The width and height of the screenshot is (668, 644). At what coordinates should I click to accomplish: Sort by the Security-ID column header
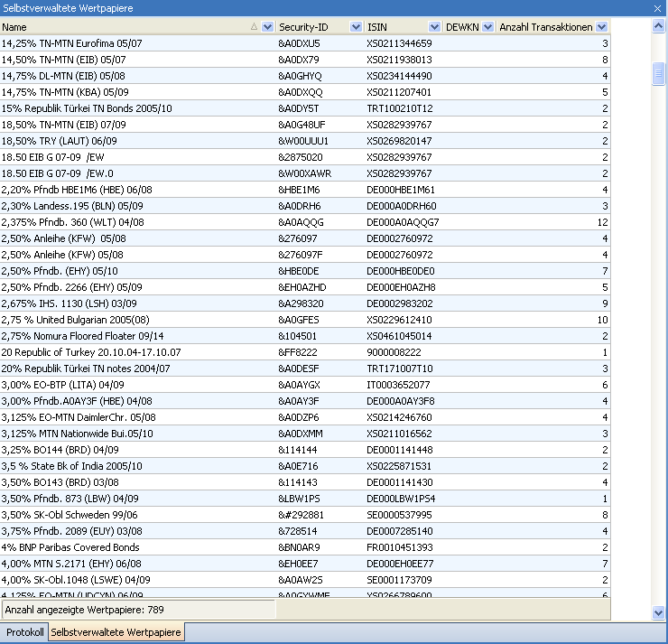tap(311, 27)
